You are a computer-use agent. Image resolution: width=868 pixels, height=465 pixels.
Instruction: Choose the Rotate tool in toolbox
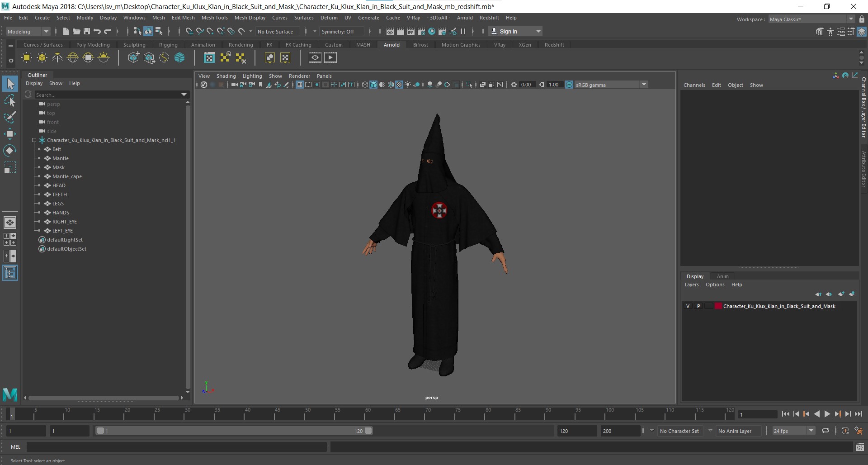10,150
